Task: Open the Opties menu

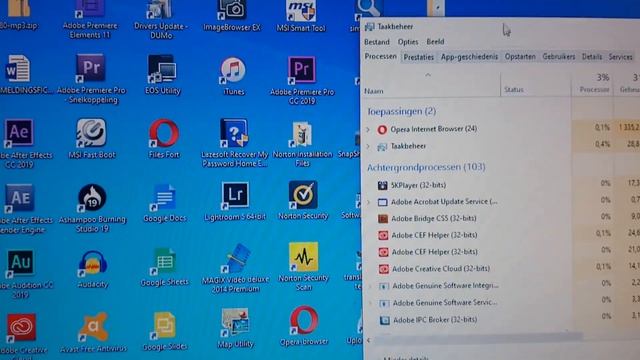Action: pos(408,42)
